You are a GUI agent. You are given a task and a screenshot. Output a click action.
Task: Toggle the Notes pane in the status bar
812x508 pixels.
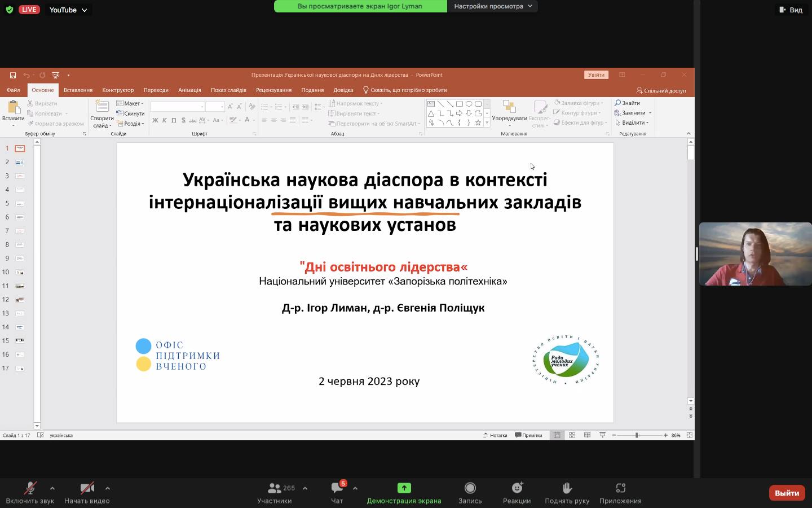point(495,435)
